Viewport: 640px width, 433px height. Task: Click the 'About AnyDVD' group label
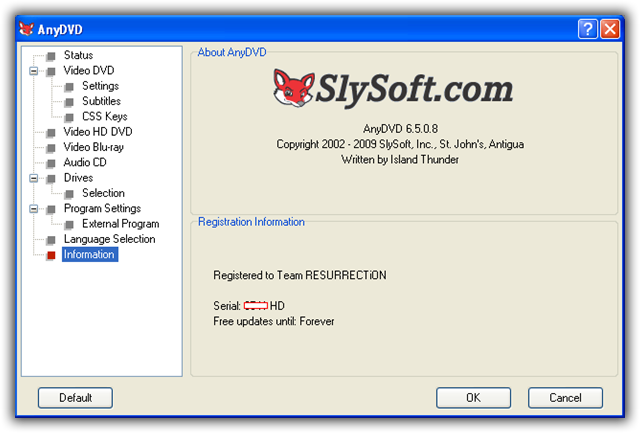coord(232,52)
